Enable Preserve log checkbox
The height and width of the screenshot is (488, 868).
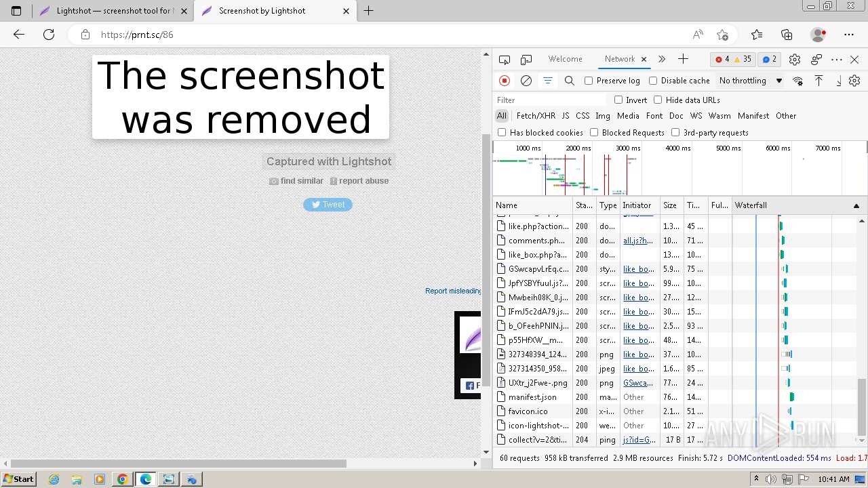coord(589,81)
